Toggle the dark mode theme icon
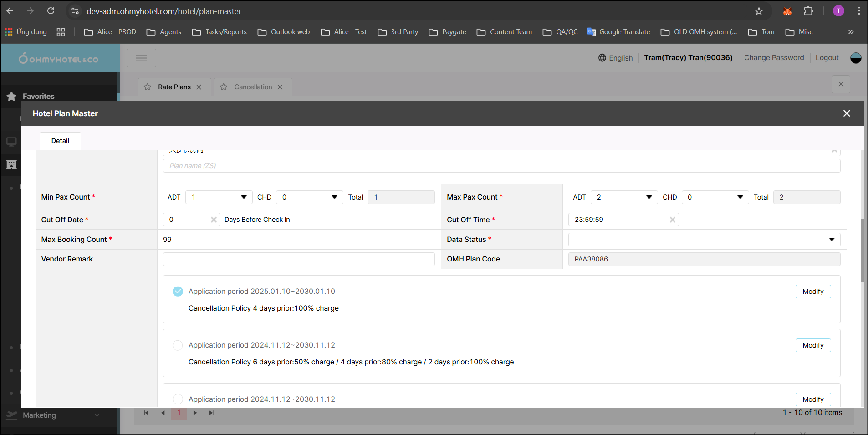The image size is (868, 435). click(x=855, y=58)
